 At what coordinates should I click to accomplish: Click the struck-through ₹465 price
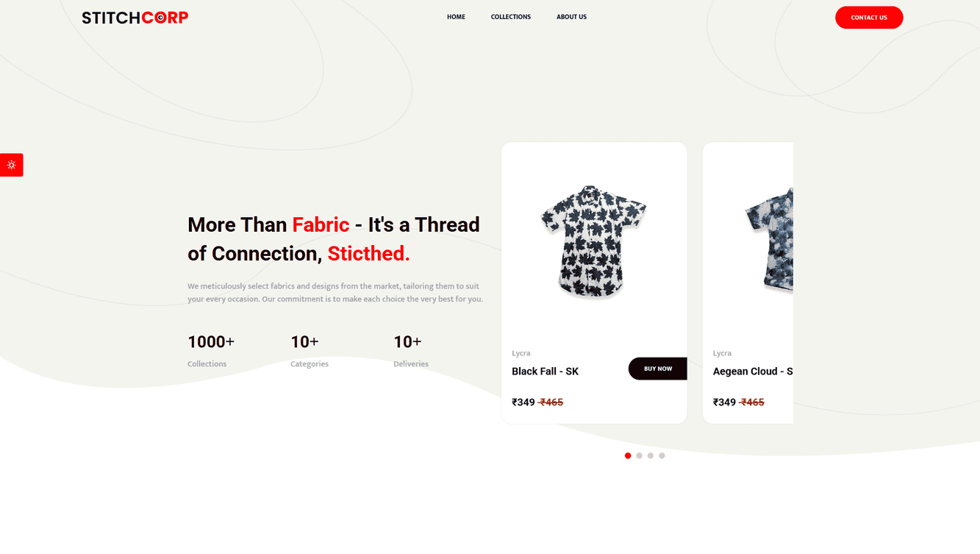tap(551, 402)
